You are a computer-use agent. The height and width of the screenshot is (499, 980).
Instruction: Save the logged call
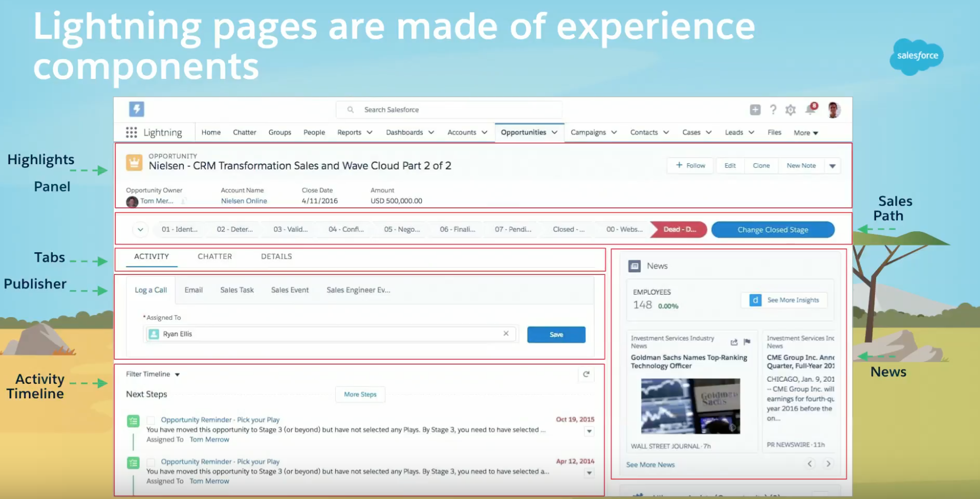556,335
